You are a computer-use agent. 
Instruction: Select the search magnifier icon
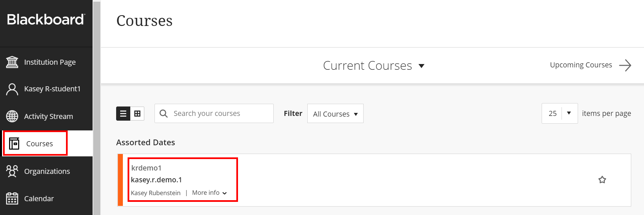coord(163,113)
